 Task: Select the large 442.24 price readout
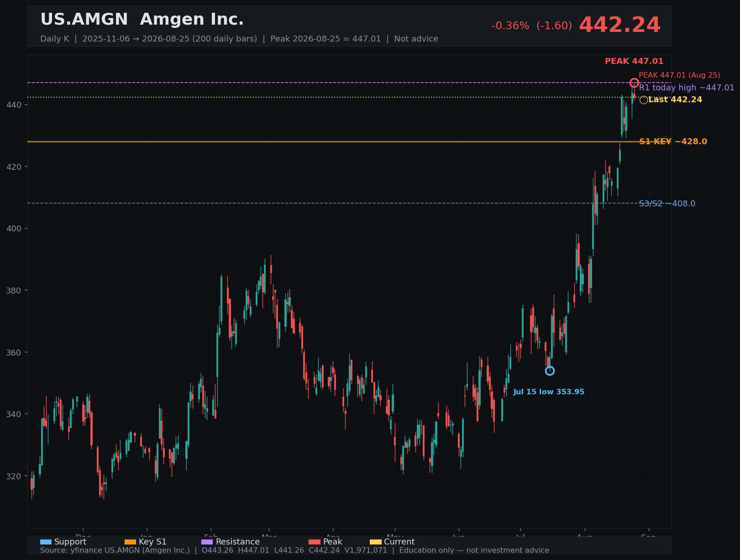point(619,25)
